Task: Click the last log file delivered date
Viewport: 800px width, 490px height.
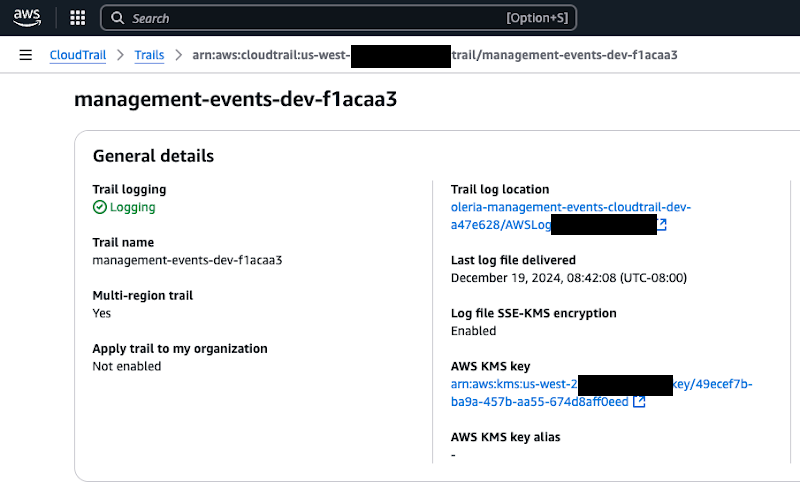Action: point(569,278)
